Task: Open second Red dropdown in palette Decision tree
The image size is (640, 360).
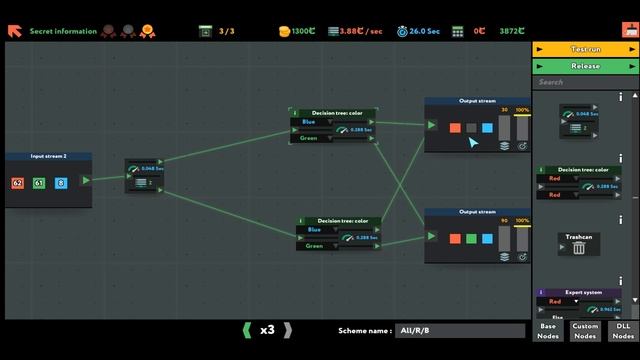Action: coord(558,195)
